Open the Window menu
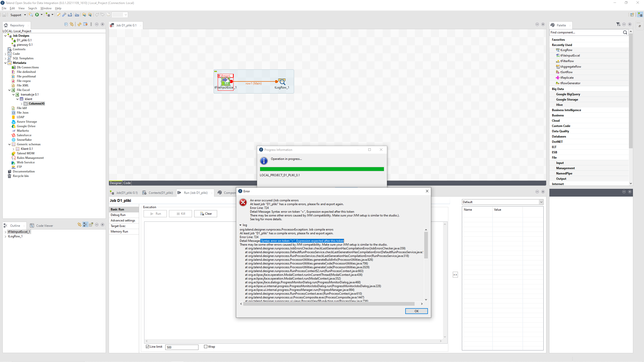This screenshot has width=644, height=362. click(x=46, y=8)
